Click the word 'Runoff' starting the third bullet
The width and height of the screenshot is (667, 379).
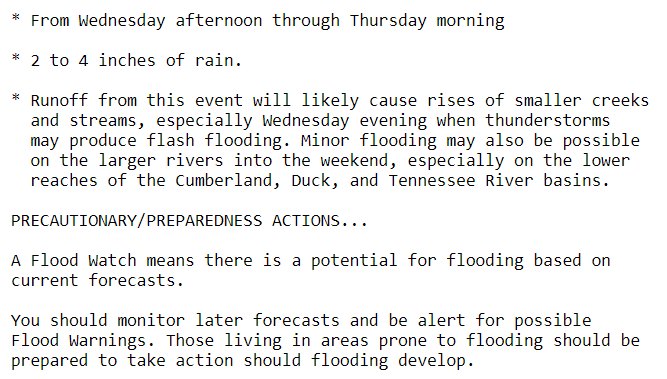pos(60,101)
